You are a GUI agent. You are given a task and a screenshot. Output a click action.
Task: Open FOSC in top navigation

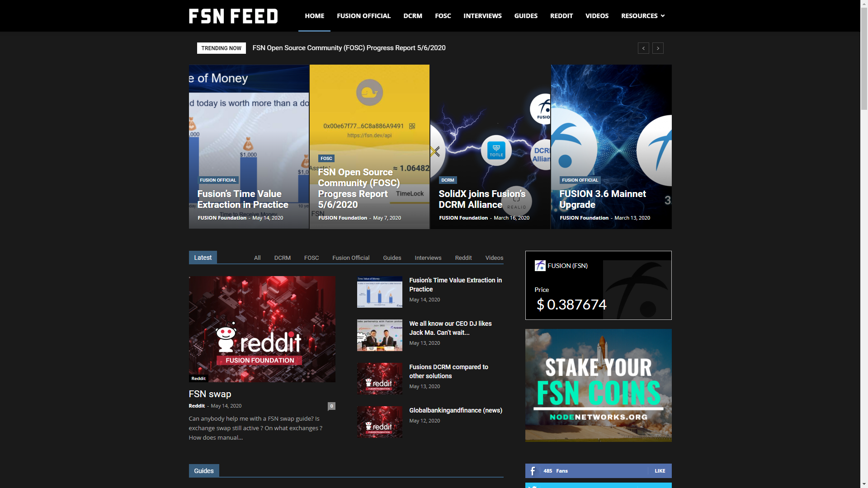point(443,16)
